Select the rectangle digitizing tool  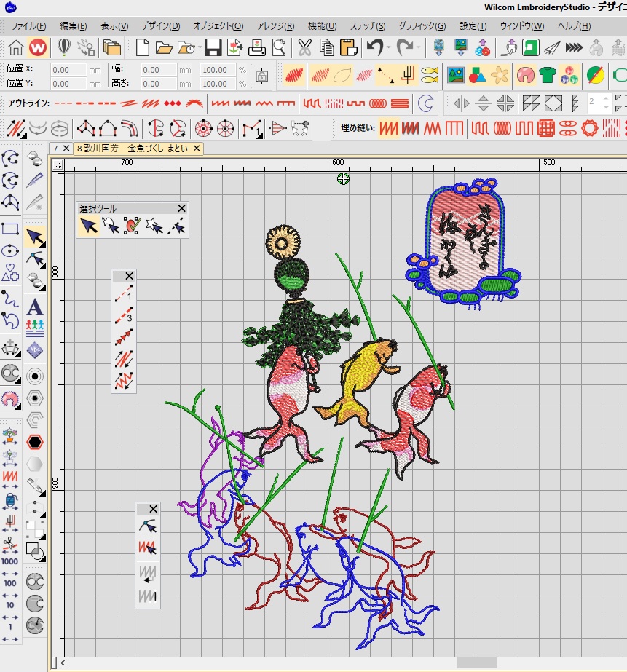click(x=10, y=229)
